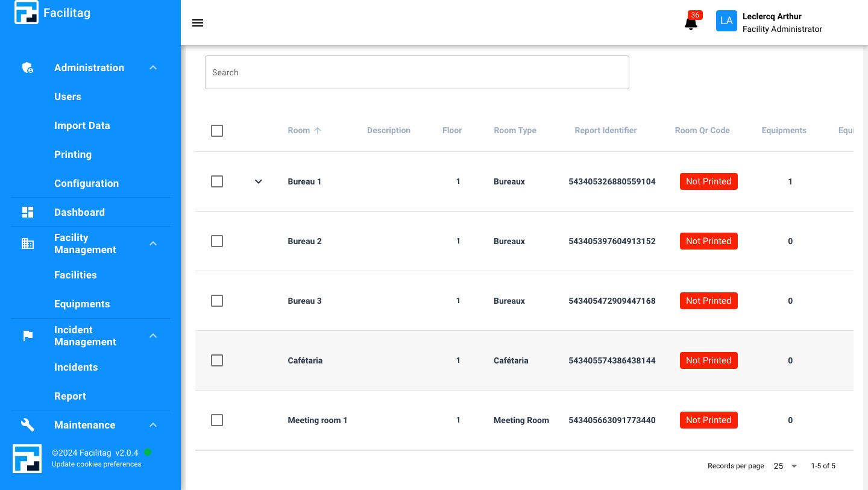Click the Facility Management building icon
This screenshot has height=490, width=868.
point(28,243)
